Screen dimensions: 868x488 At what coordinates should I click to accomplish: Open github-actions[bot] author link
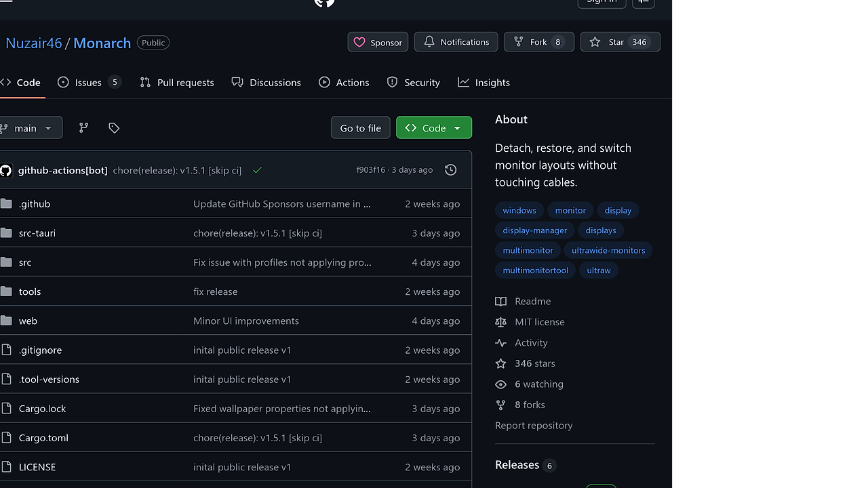tap(63, 170)
